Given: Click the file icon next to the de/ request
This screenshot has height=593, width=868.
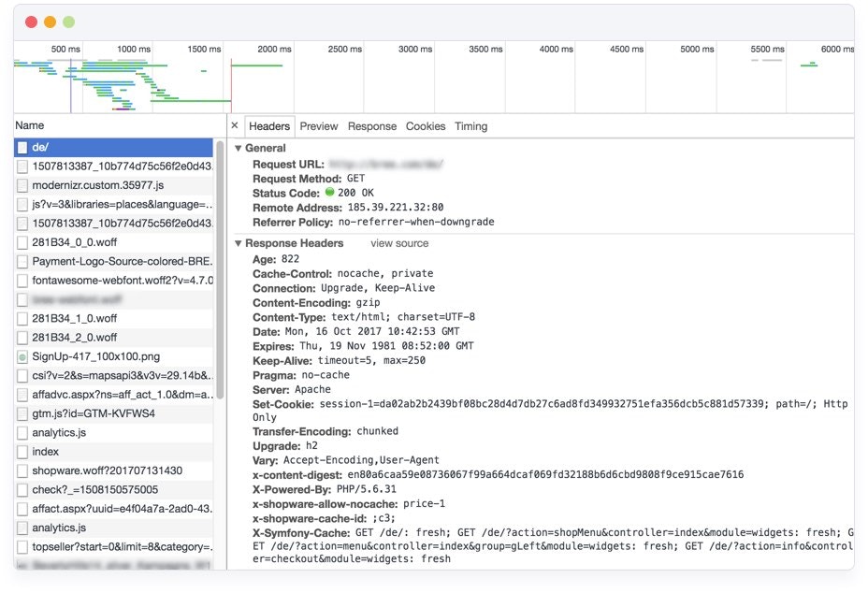Looking at the screenshot, I should [22, 148].
